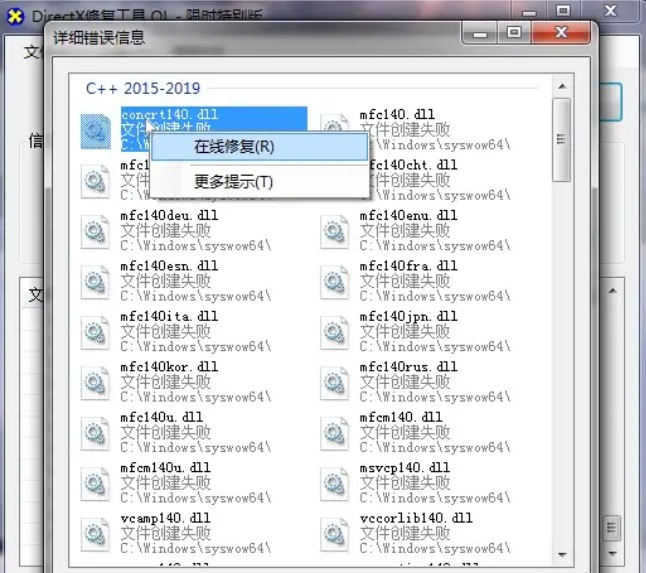Click the msvcp140.dll file name
The width and height of the screenshot is (646, 573).
click(405, 468)
